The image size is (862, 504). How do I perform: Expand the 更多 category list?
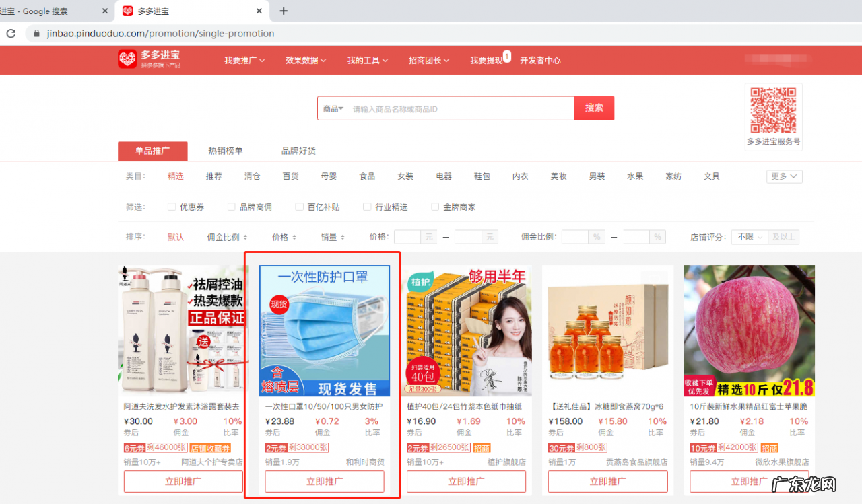tap(783, 176)
